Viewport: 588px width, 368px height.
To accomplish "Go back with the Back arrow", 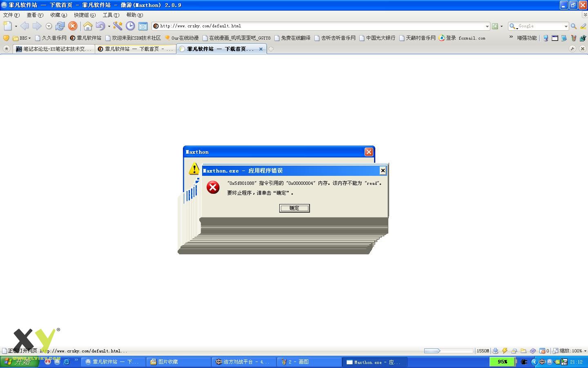I will [x=24, y=26].
